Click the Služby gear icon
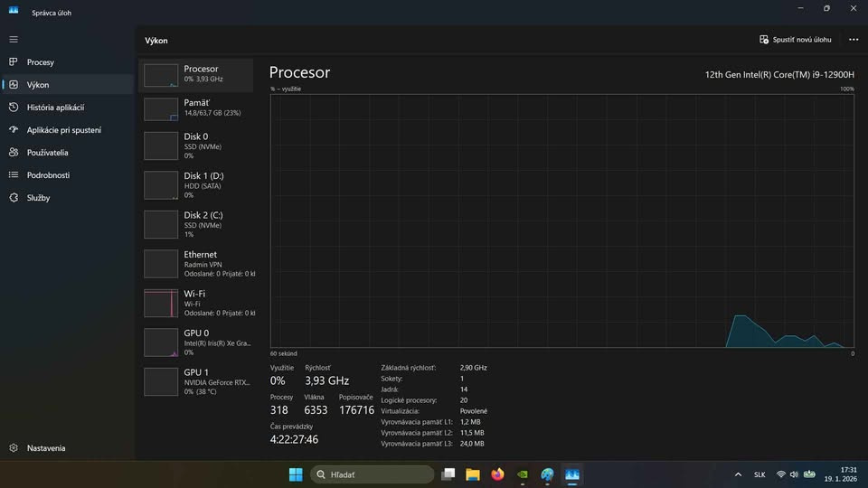This screenshot has width=868, height=488. click(x=14, y=198)
